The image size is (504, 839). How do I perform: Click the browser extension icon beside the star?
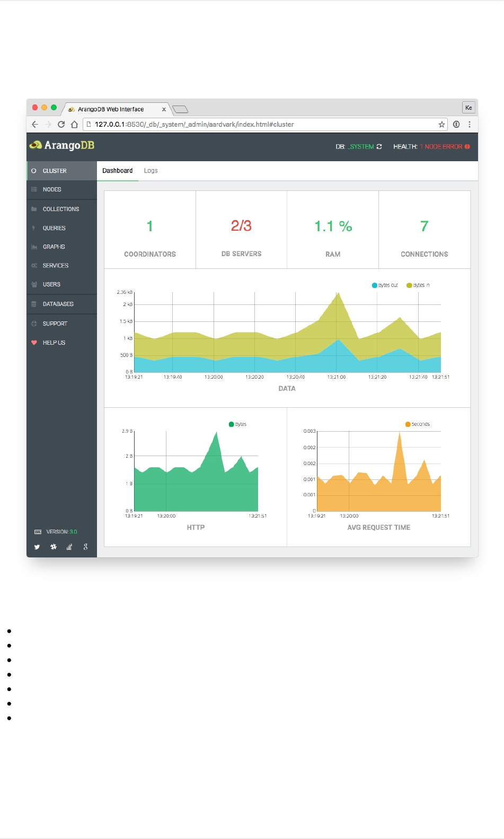(x=456, y=124)
